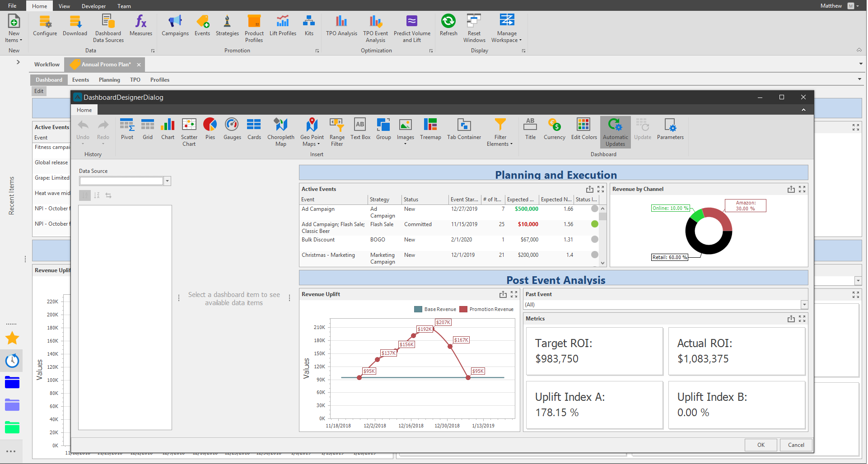Export the Revenue Uplift item

coord(503,294)
